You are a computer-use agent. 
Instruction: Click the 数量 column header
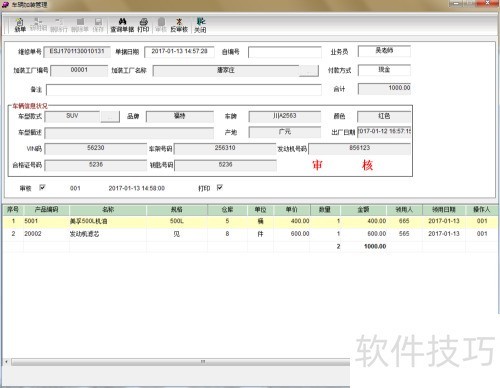tap(325, 210)
